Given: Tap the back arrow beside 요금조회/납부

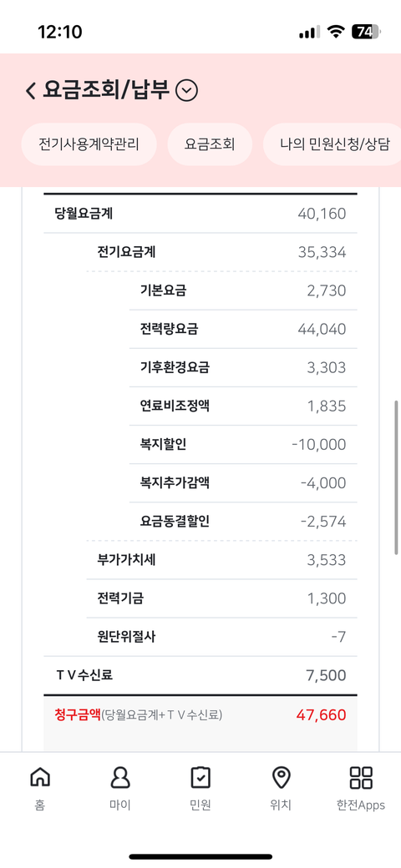Looking at the screenshot, I should (x=30, y=90).
